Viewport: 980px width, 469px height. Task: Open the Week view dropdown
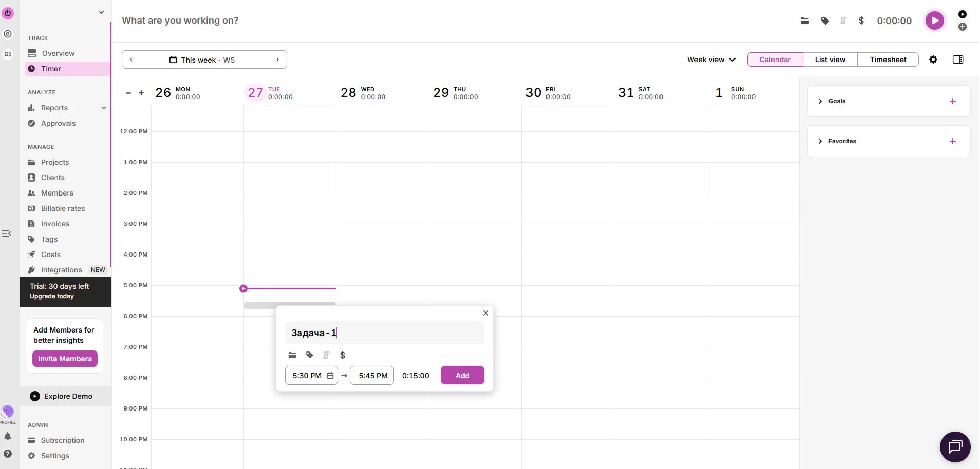(x=711, y=60)
